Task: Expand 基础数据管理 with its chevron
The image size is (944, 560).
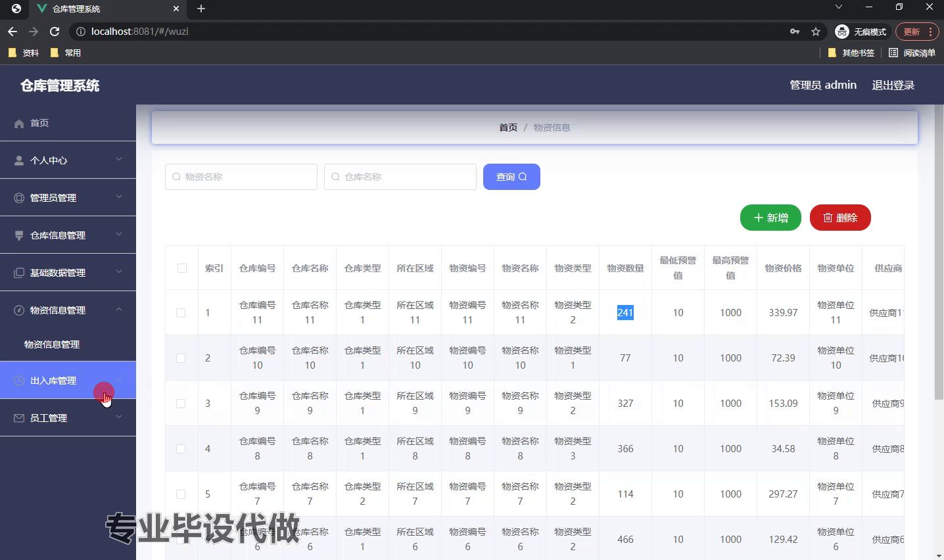Action: pos(119,271)
